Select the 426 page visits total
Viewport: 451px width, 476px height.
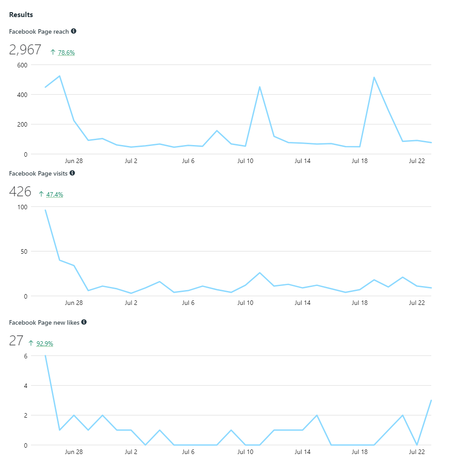point(20,192)
